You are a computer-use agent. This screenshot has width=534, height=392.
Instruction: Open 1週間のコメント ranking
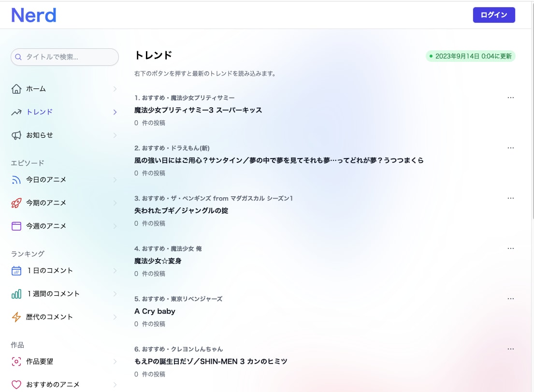(65, 294)
